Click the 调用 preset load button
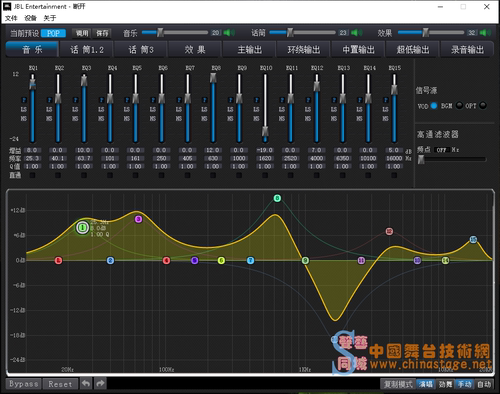 pos(82,33)
